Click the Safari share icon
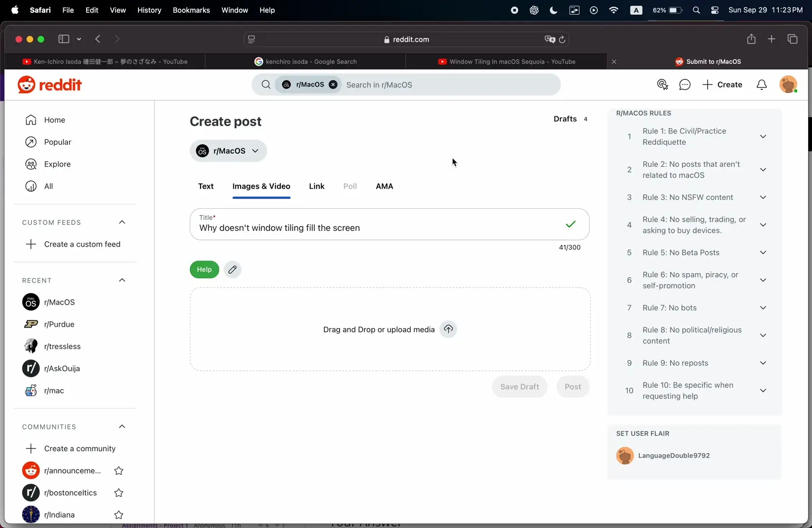812x528 pixels. tap(751, 39)
